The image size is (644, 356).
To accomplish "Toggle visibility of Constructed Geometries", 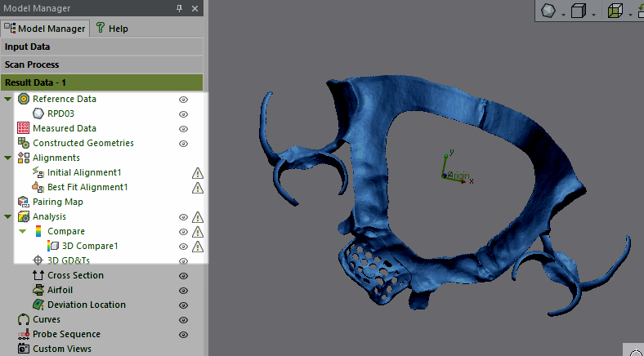I will tap(183, 144).
